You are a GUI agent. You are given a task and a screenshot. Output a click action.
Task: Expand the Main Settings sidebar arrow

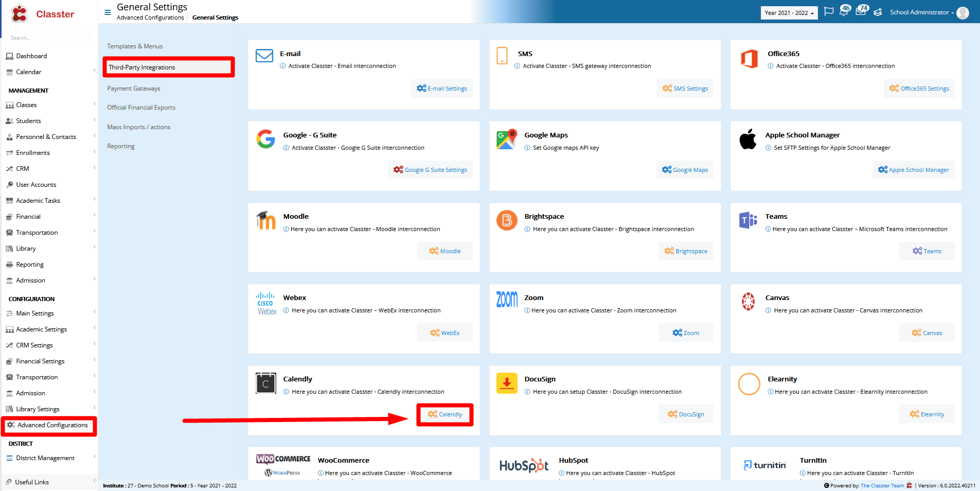click(x=94, y=313)
